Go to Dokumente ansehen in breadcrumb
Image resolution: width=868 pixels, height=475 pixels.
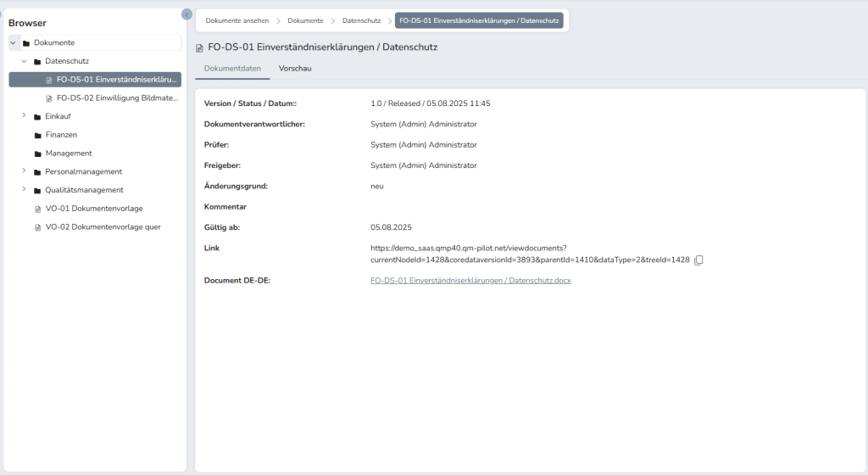[236, 20]
